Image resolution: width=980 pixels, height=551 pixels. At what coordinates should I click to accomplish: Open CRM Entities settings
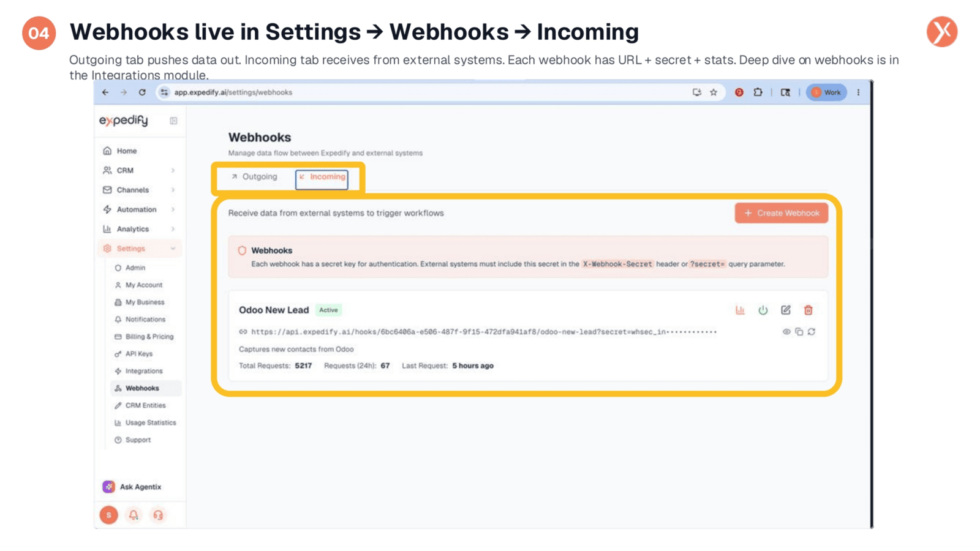pos(145,405)
